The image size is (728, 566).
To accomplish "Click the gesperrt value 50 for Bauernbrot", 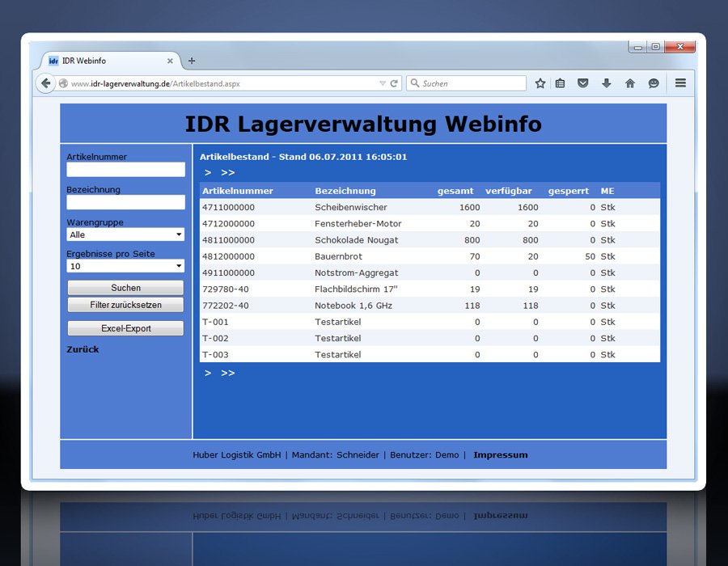I will tap(590, 256).
